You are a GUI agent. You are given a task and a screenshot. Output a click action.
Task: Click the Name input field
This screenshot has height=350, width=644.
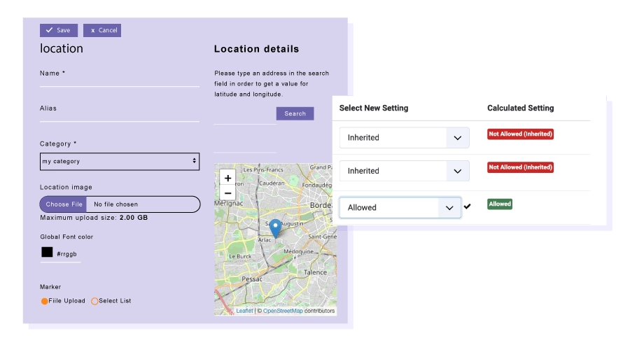120,81
